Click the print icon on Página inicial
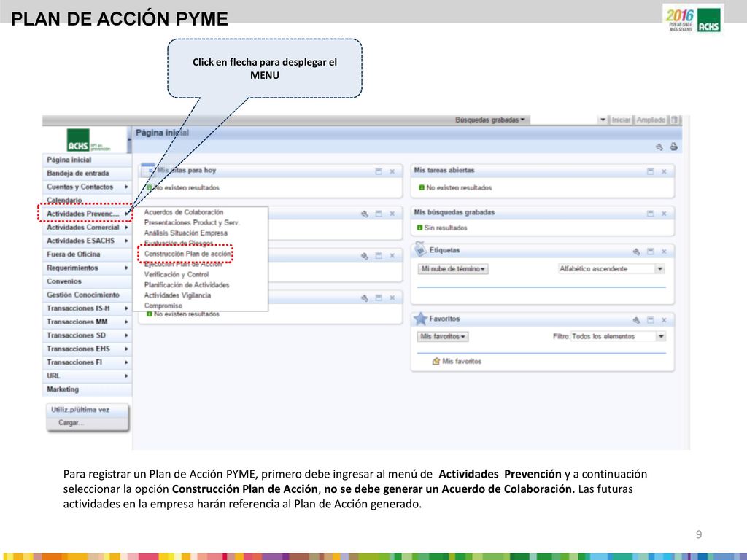This screenshot has width=747, height=560. [x=673, y=147]
